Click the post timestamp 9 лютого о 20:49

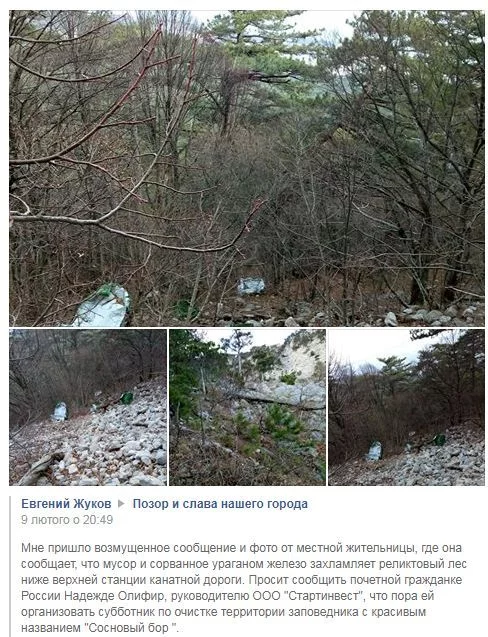pos(67,520)
